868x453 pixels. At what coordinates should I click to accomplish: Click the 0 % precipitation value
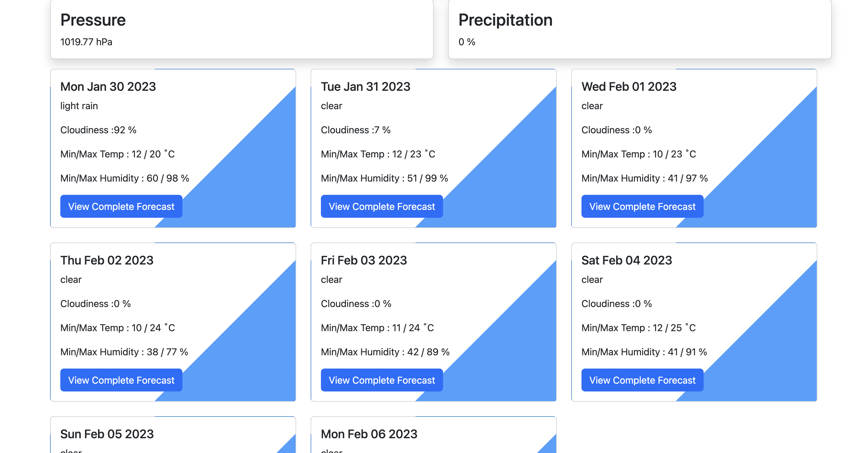(x=466, y=42)
